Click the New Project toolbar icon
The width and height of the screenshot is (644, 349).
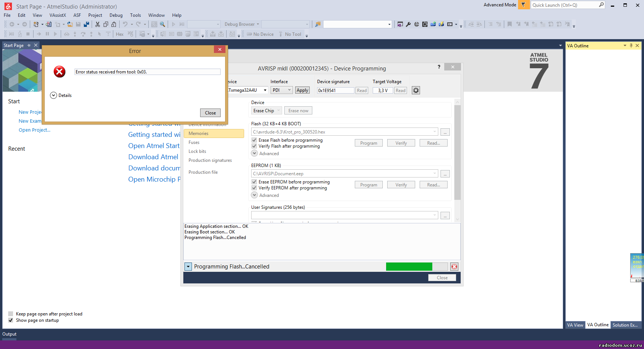(36, 24)
